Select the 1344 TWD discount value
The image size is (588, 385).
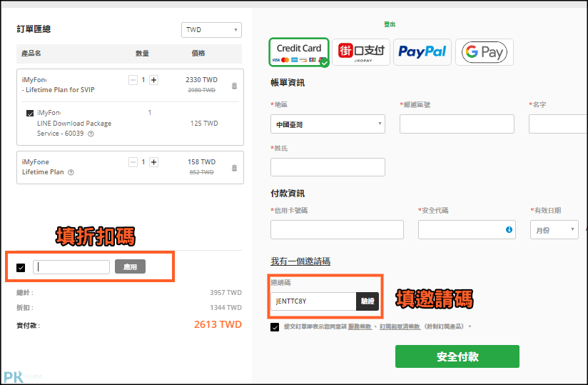pos(225,308)
